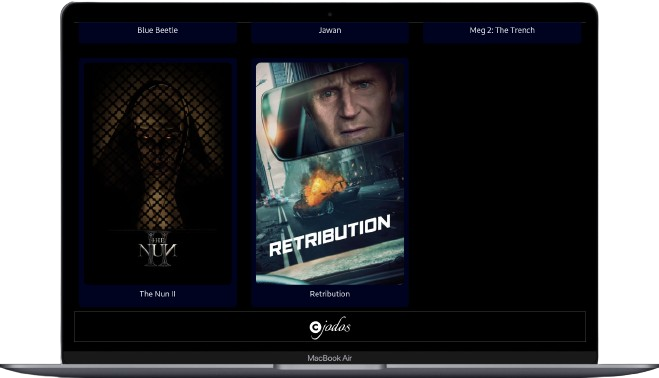659x378 pixels.
Task: Click The Nun II title caption
Action: [158, 294]
